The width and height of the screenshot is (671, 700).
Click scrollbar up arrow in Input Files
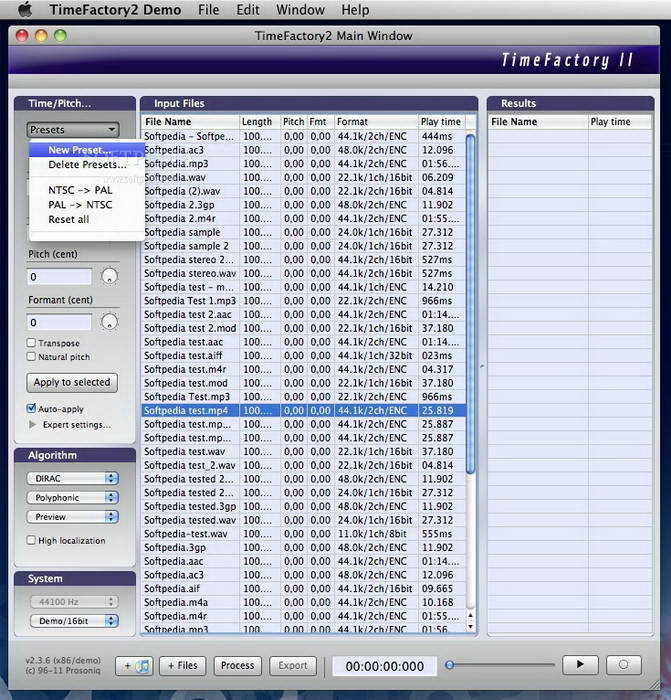click(x=470, y=616)
